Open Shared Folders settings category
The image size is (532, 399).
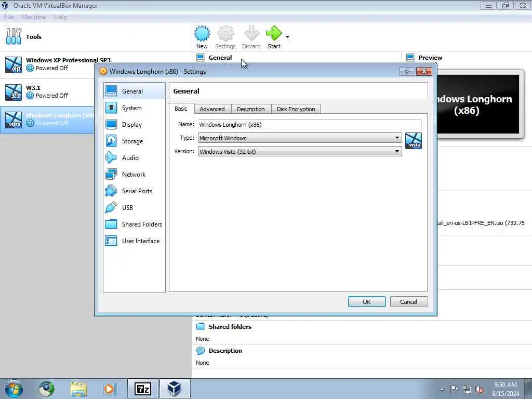click(135, 224)
